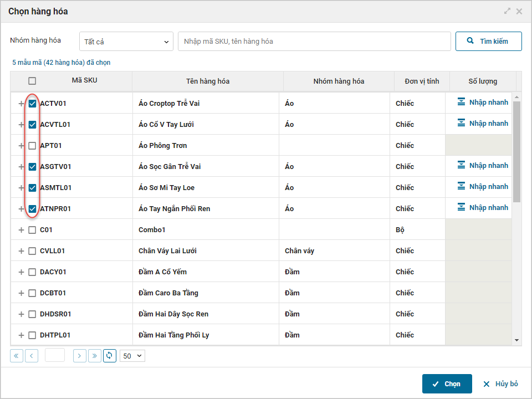532x399 pixels.
Task: Check the APT01 item checkbox
Action: pyautogui.click(x=32, y=146)
